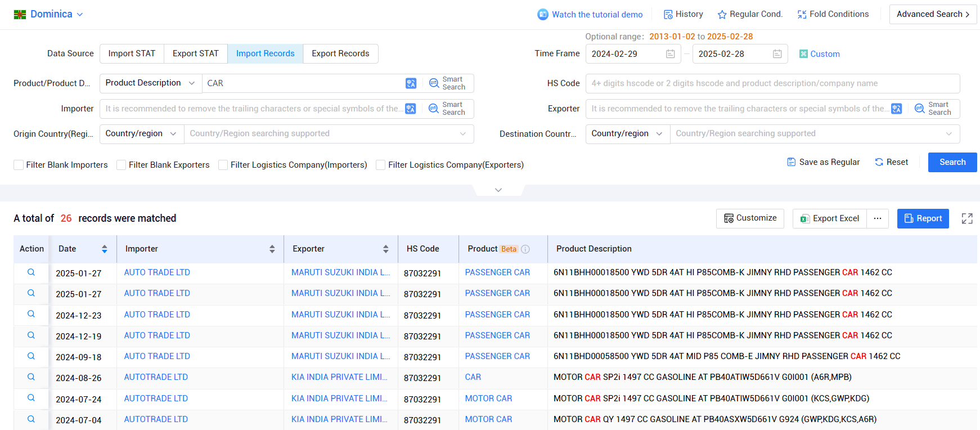
Task: Open KIA INDIA PRIVATE exporter in 2024-08-26 row
Action: (339, 377)
